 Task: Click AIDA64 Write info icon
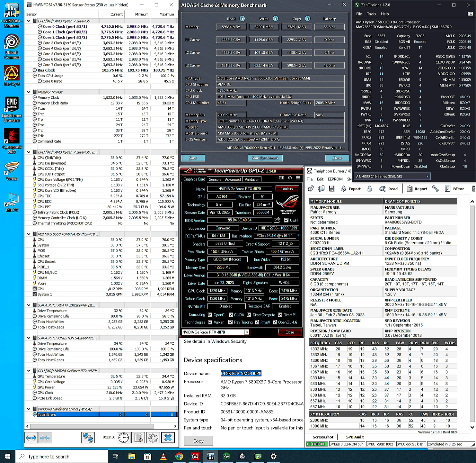pos(276,19)
